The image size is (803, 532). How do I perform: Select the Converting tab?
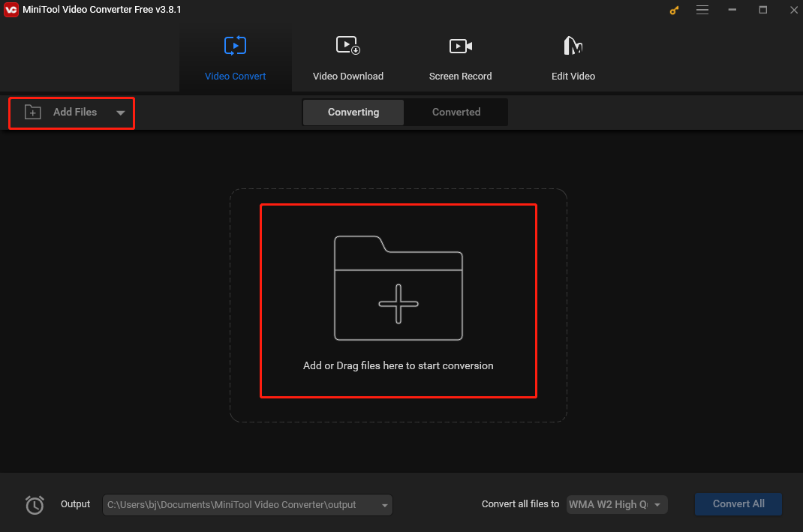353,112
